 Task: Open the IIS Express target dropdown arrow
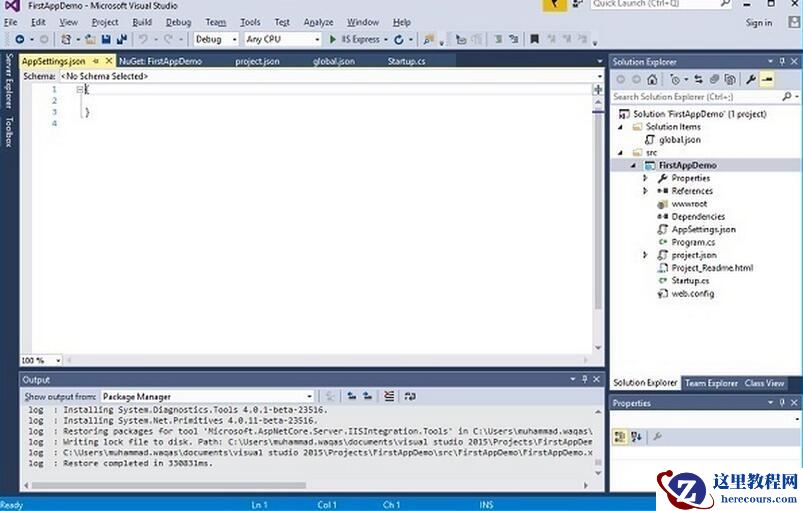point(386,39)
